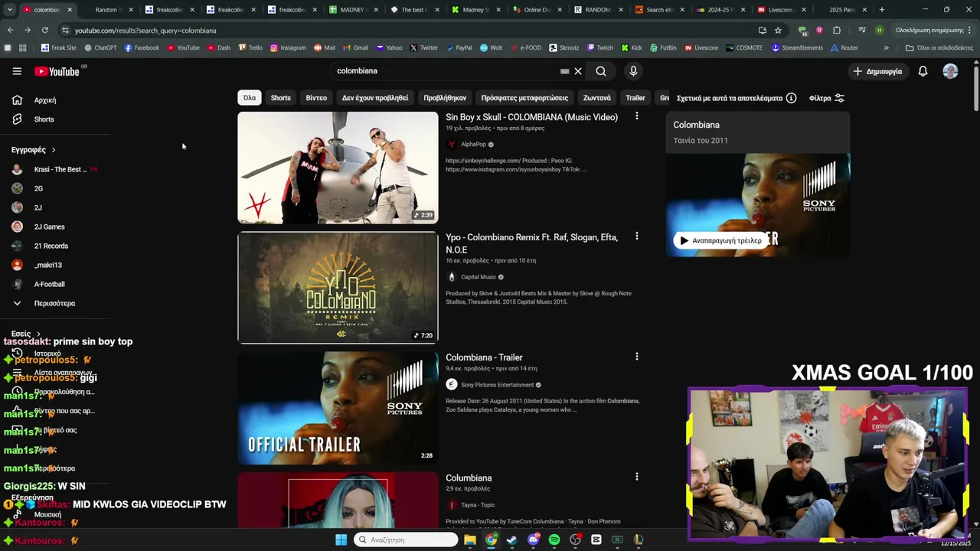Click the Colombiana - Trailer title

(x=484, y=357)
